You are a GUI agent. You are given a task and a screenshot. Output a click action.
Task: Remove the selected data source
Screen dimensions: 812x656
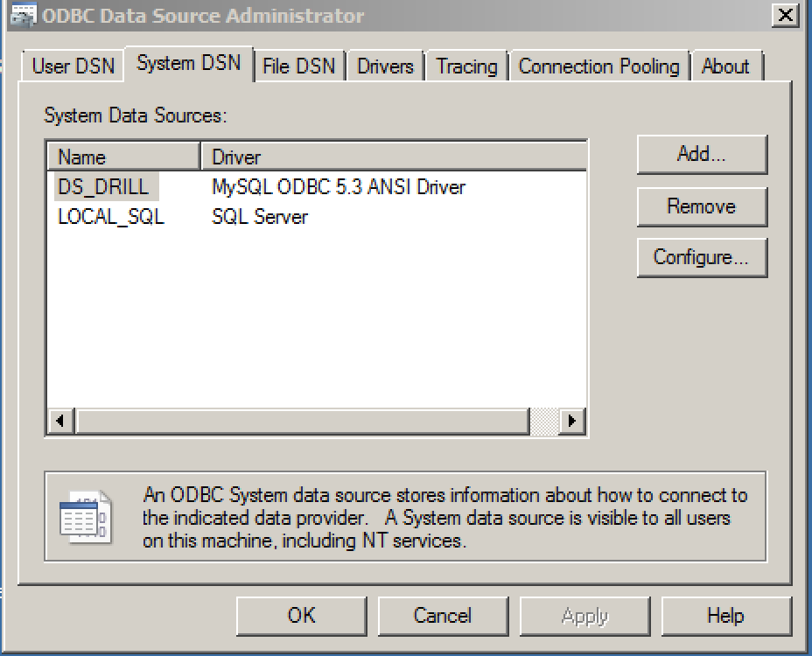(702, 206)
